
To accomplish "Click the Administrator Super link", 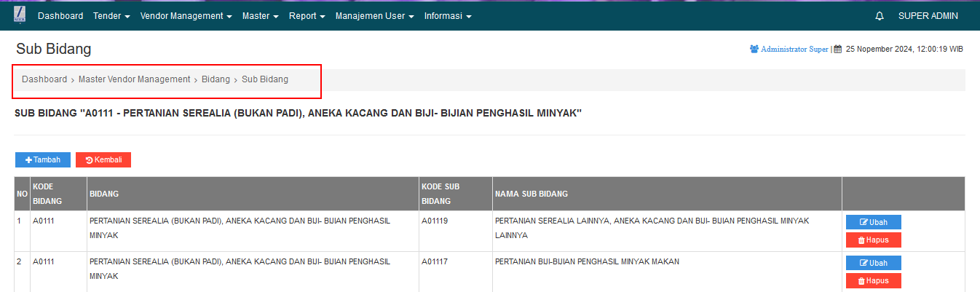I will (794, 50).
